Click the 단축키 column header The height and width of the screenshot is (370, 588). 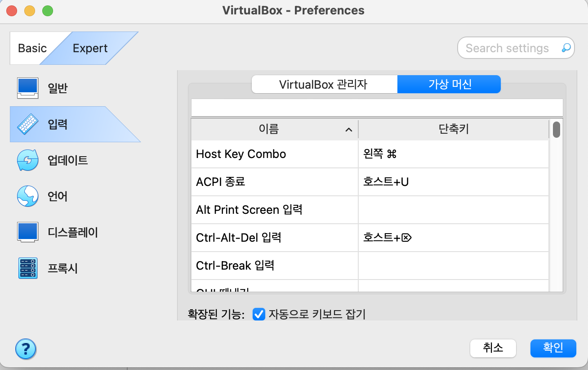tap(454, 129)
